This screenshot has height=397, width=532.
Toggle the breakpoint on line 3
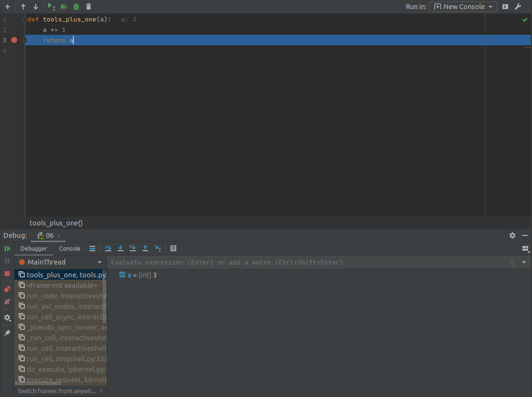[14, 40]
